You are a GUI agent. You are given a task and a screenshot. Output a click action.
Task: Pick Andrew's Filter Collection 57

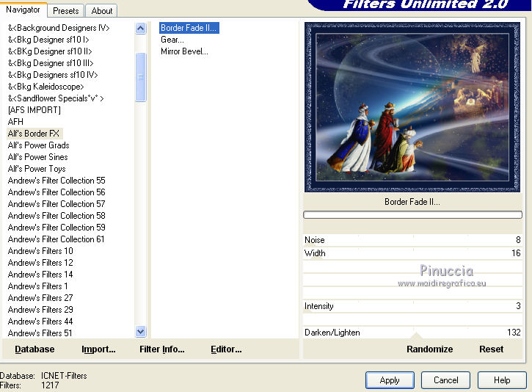point(57,204)
